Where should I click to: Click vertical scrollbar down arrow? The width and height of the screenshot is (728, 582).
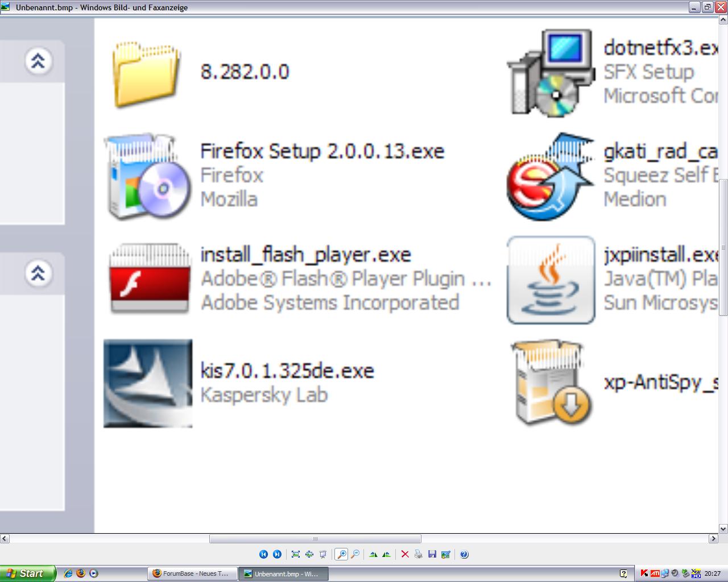(723, 529)
